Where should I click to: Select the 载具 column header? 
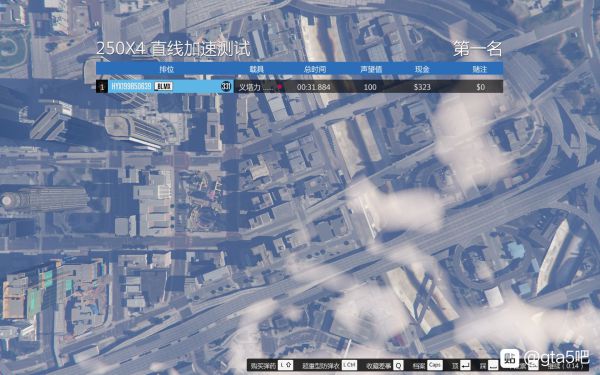[x=256, y=69]
